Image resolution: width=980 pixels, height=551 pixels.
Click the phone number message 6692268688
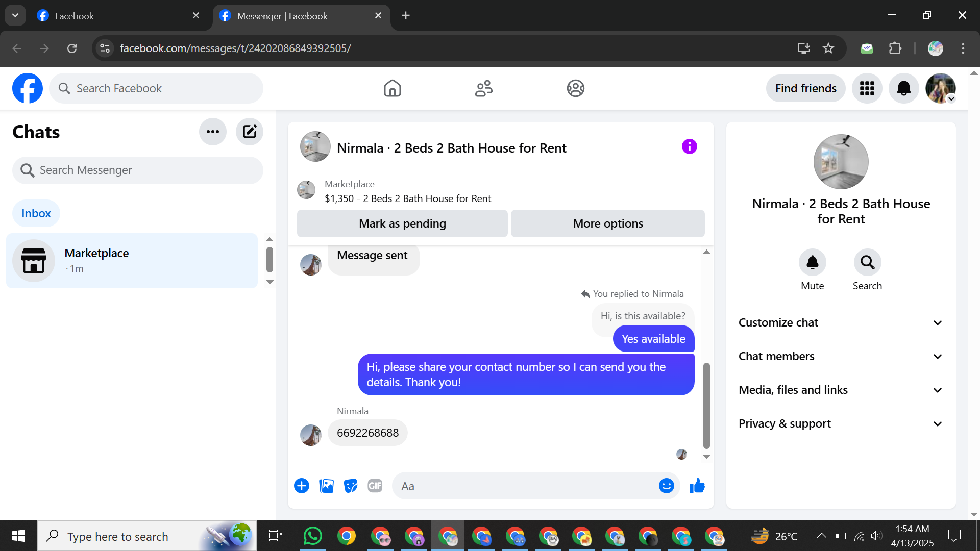367,433
